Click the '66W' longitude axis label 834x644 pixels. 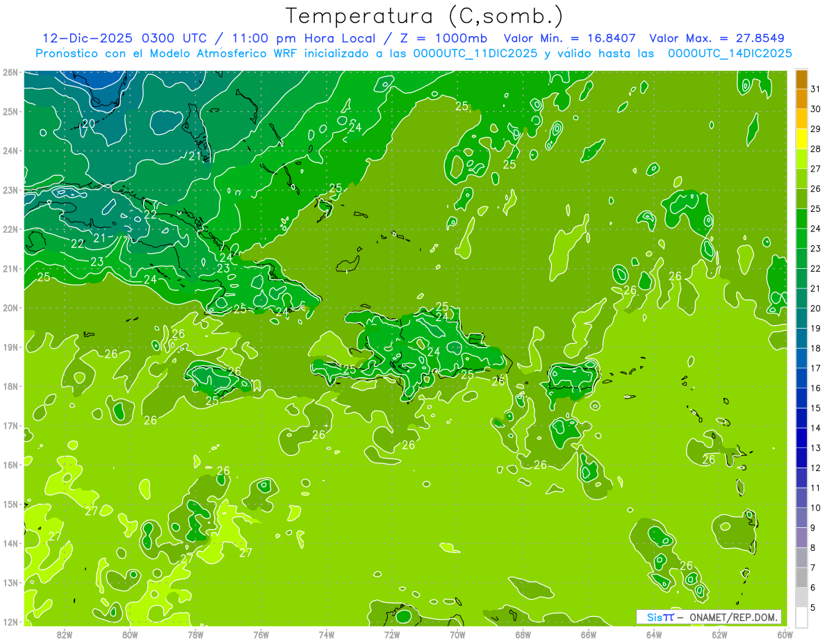pyautogui.click(x=588, y=634)
